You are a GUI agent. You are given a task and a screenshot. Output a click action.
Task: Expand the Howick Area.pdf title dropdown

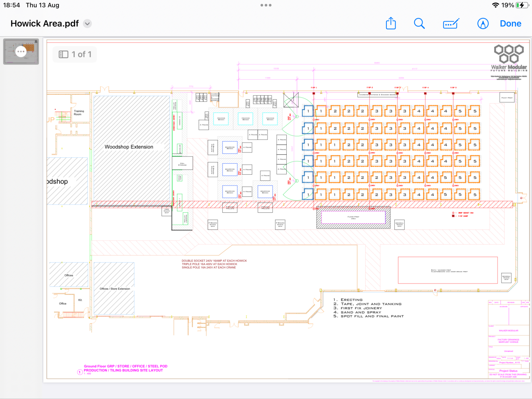(x=87, y=24)
